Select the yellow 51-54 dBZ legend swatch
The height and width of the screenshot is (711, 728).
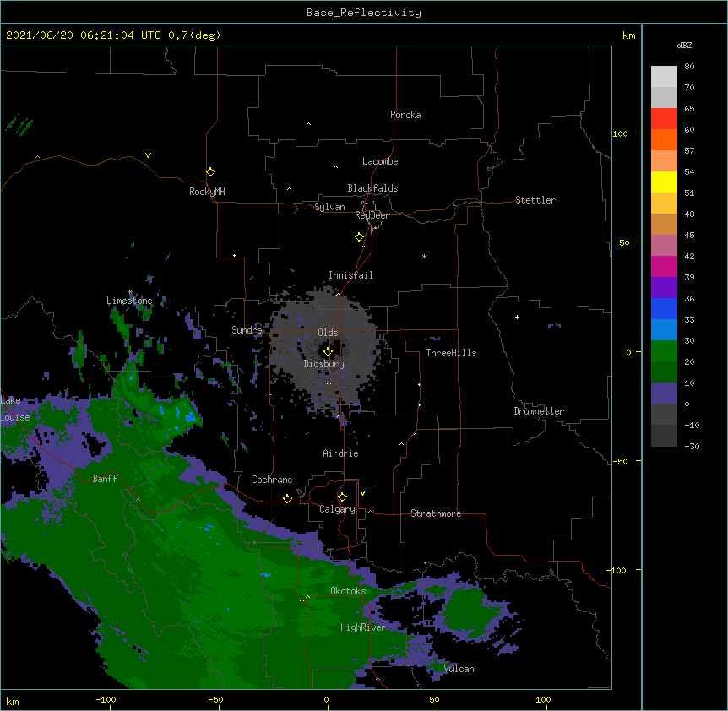coord(664,182)
